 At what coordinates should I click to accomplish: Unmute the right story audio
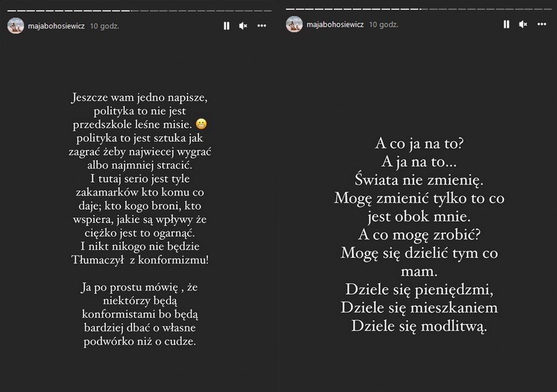[523, 24]
